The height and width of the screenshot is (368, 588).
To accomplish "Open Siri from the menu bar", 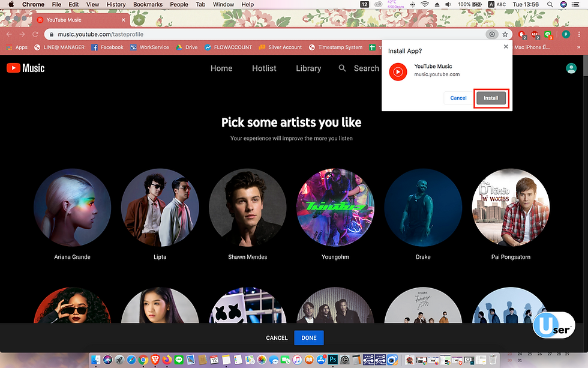I will pos(563,4).
